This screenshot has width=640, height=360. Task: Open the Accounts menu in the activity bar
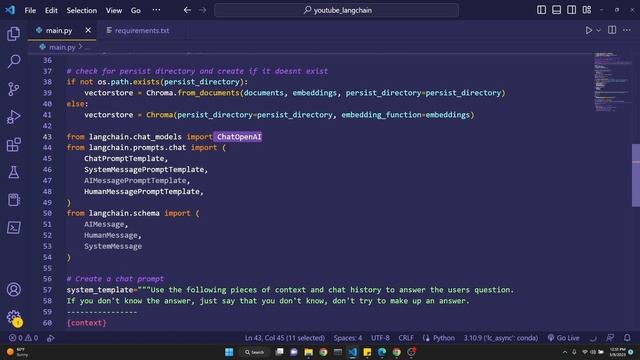pyautogui.click(x=13, y=289)
